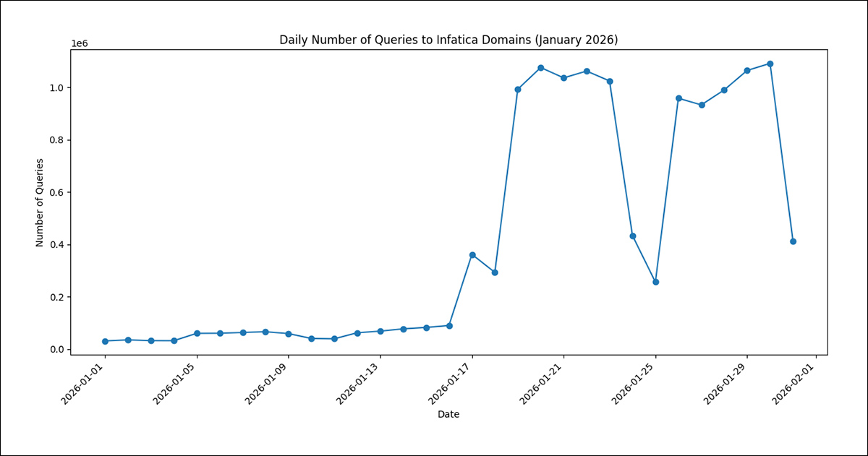Select the data point for January 17
The image size is (868, 456).
tap(472, 255)
